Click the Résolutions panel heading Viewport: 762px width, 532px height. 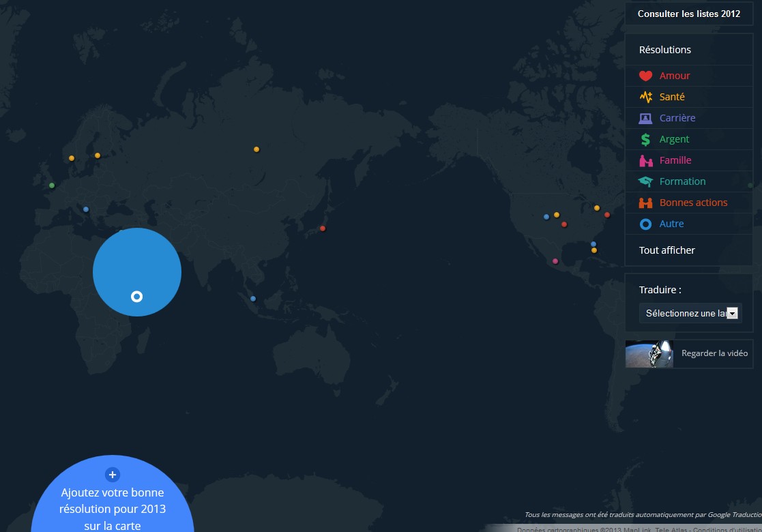pos(665,50)
